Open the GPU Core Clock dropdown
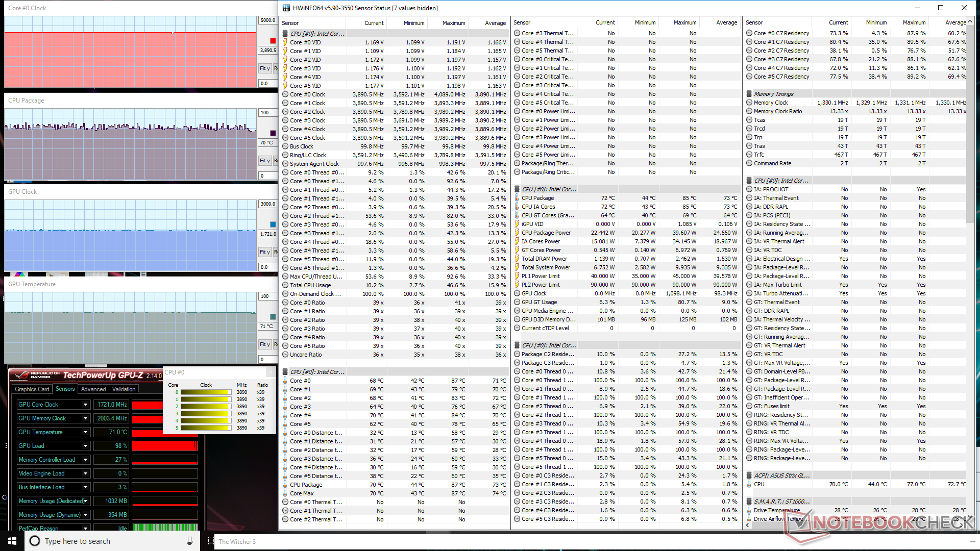Screen dimensions: 980x551 click(x=85, y=405)
